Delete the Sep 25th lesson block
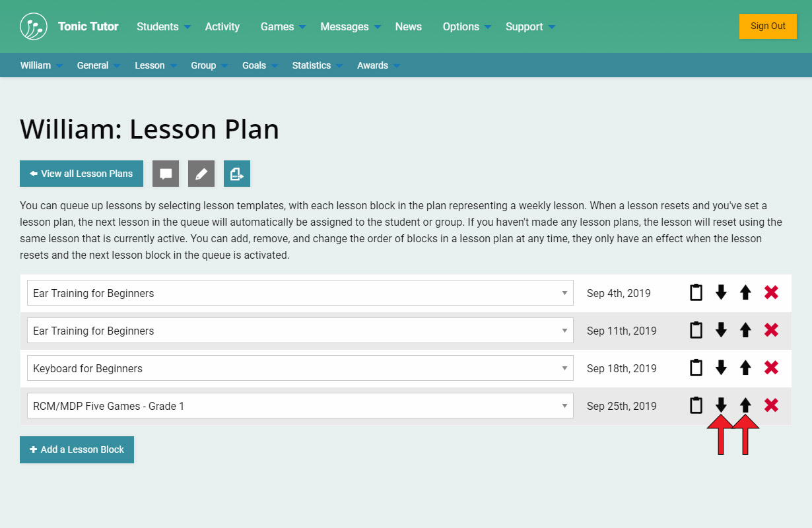 pos(771,405)
